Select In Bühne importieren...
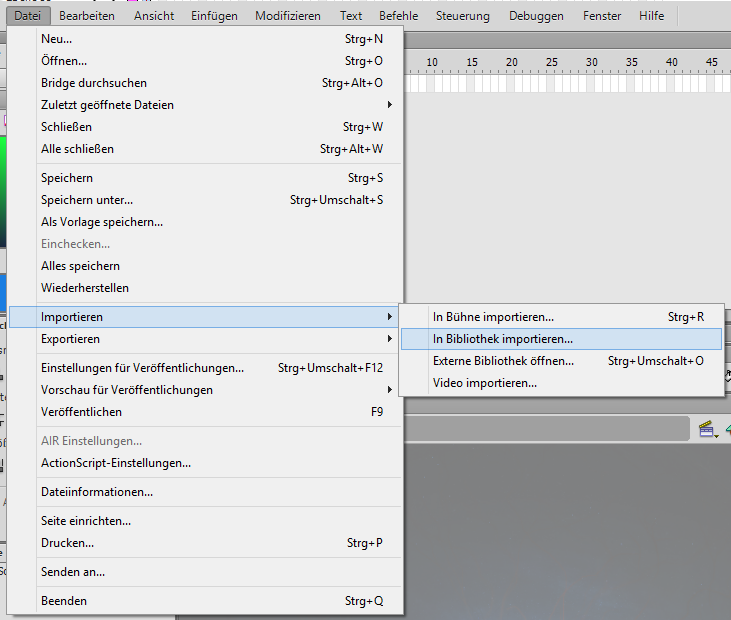 [x=561, y=317]
